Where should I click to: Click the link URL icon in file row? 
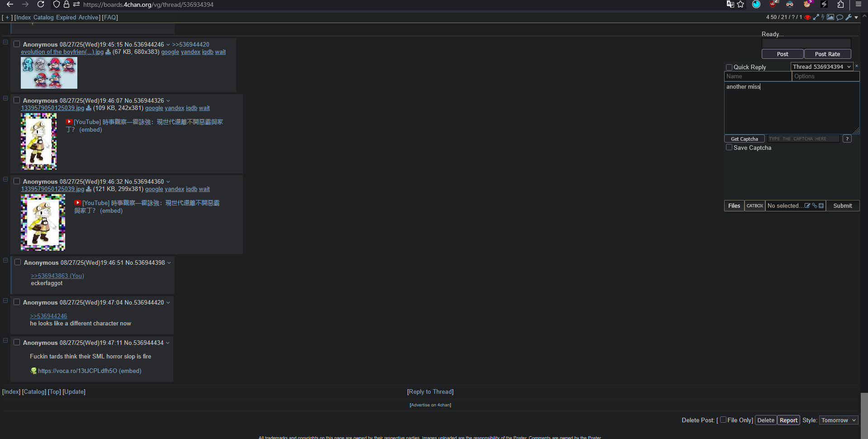(x=815, y=205)
